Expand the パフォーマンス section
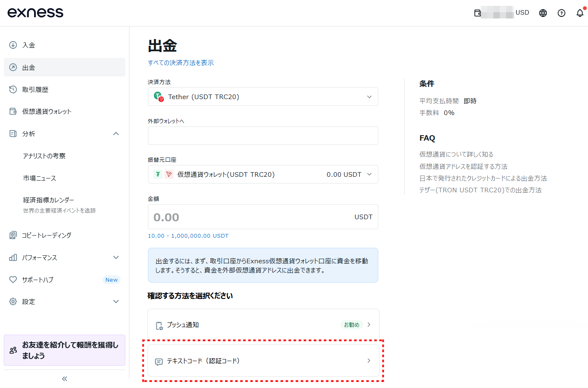 point(116,257)
